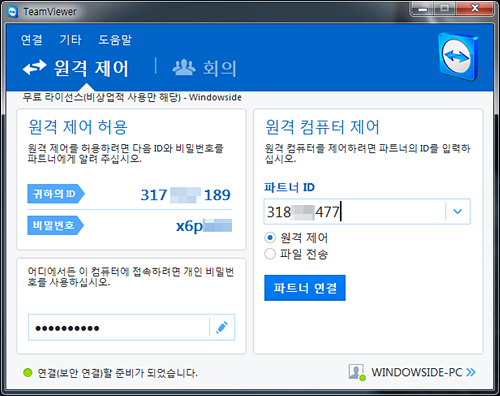The image size is (500, 396).
Task: Maximize the TeamViewer window
Action: [444, 9]
